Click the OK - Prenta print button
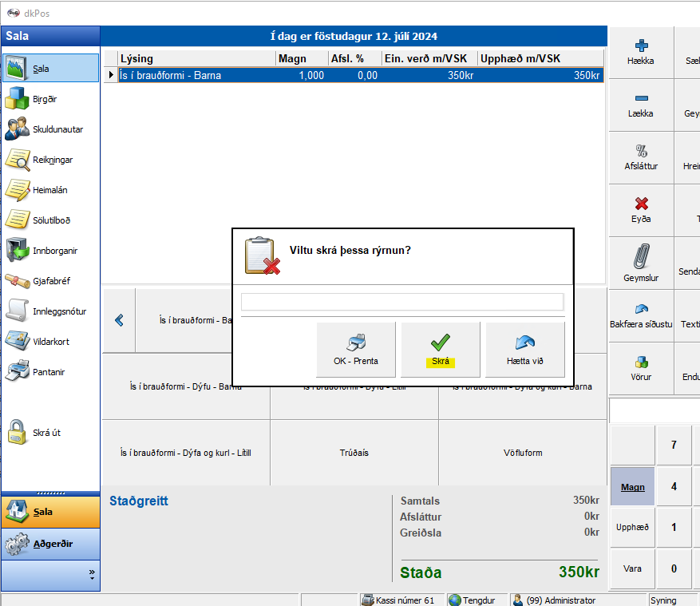Screen dimensions: 700x606 point(356,350)
